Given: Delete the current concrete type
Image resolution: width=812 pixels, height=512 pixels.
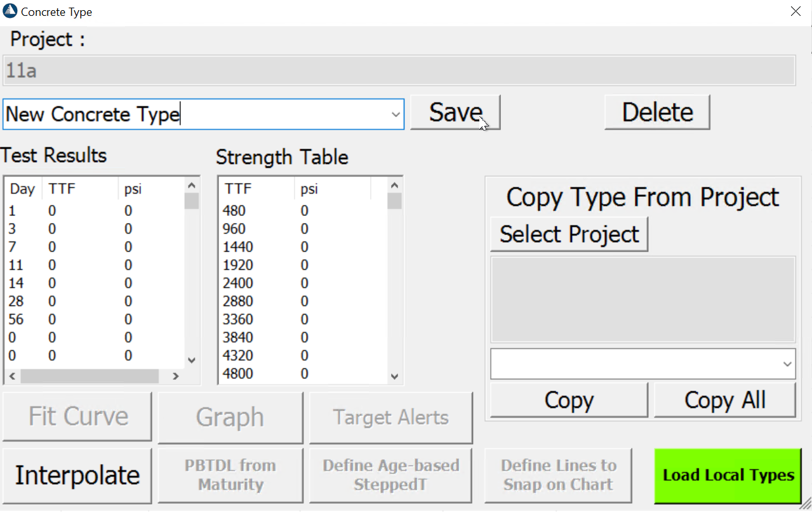Looking at the screenshot, I should point(656,112).
